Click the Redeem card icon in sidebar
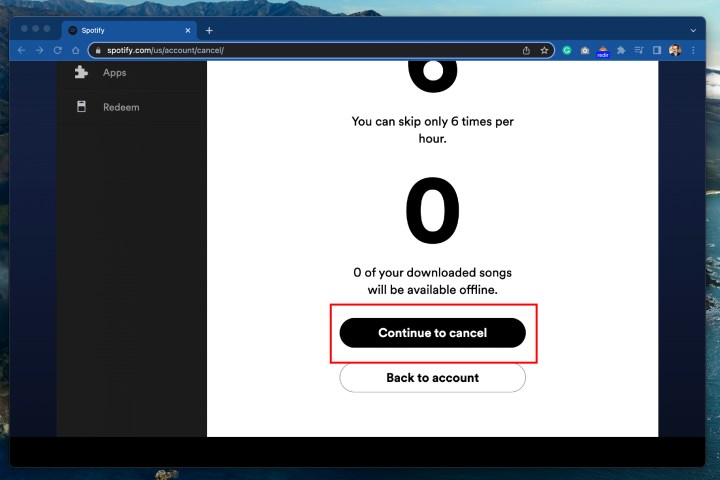The width and height of the screenshot is (720, 480). (82, 107)
